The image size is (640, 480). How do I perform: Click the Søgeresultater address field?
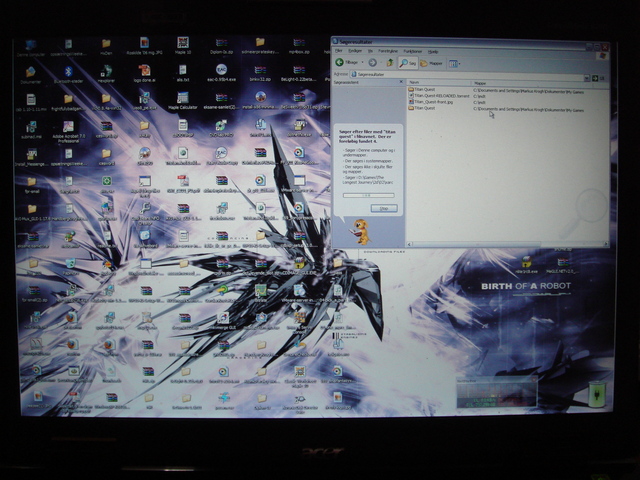pos(467,75)
